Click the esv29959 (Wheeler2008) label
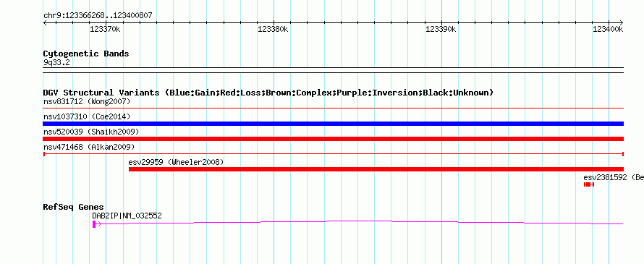This screenshot has height=264, width=644. pos(177,162)
